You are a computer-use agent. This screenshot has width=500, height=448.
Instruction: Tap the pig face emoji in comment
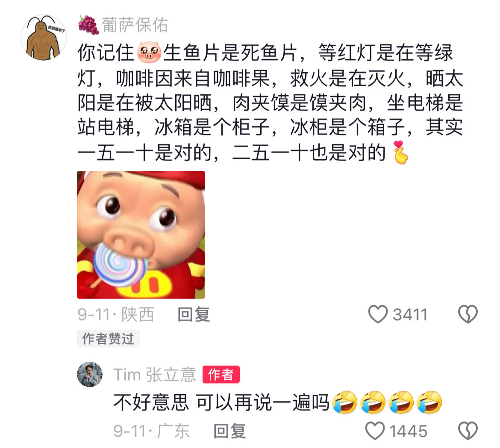click(149, 52)
